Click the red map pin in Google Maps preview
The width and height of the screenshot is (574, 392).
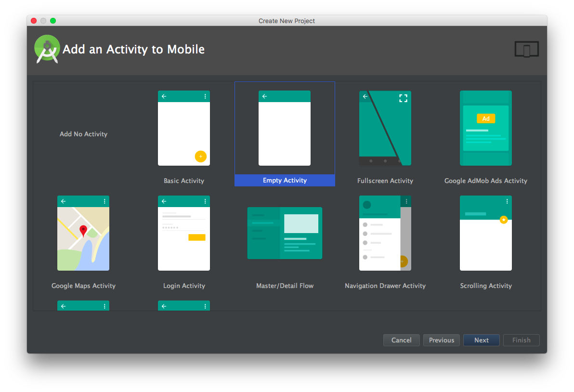click(x=83, y=231)
